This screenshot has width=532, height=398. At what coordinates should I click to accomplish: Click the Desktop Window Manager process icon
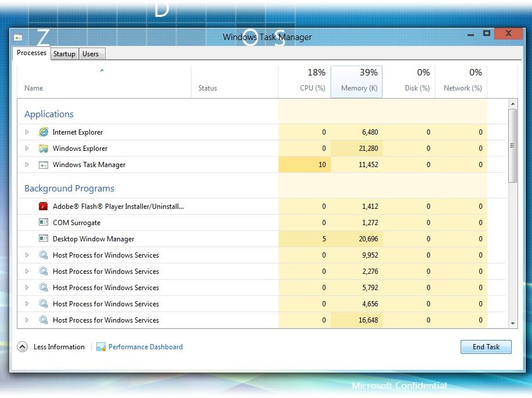(44, 238)
